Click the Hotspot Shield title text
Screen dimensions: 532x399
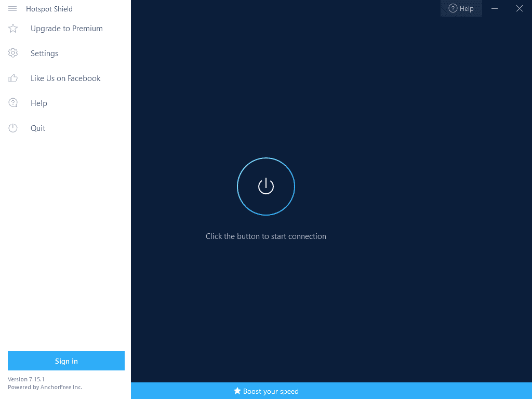coord(49,9)
